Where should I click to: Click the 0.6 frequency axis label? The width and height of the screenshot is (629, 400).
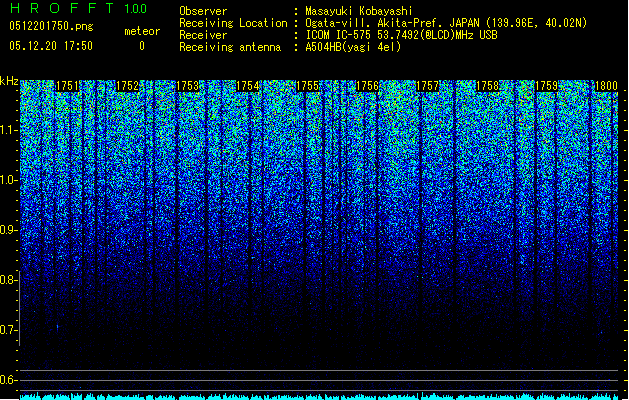pyautogui.click(x=8, y=380)
